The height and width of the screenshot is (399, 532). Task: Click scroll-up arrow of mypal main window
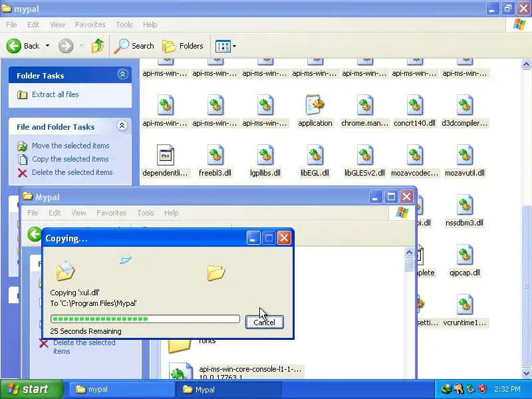click(526, 64)
